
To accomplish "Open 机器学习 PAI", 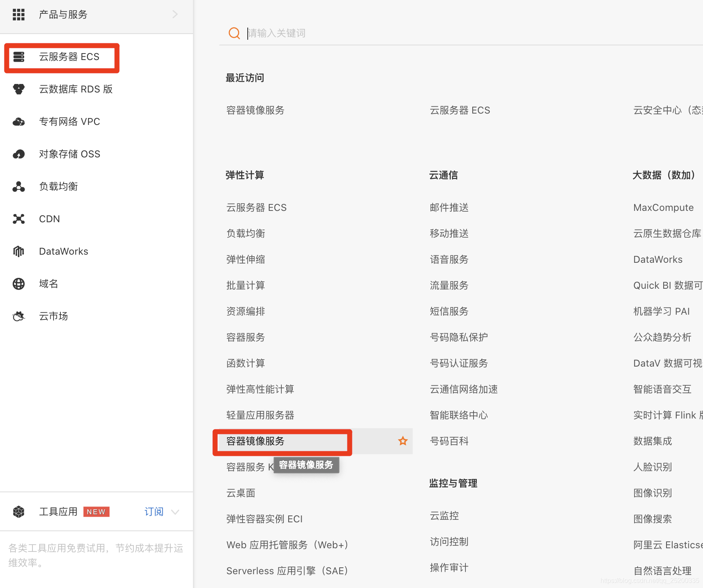I will [x=662, y=311].
